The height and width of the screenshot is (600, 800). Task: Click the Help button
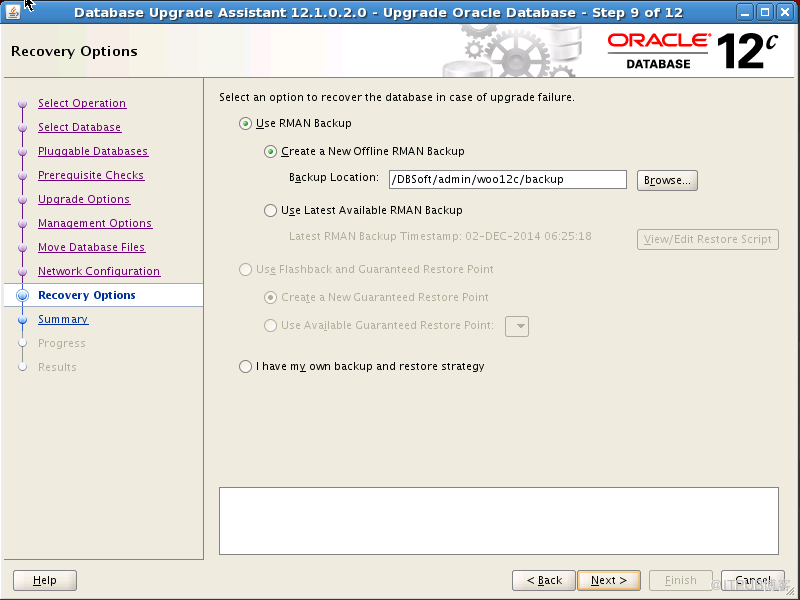click(45, 580)
